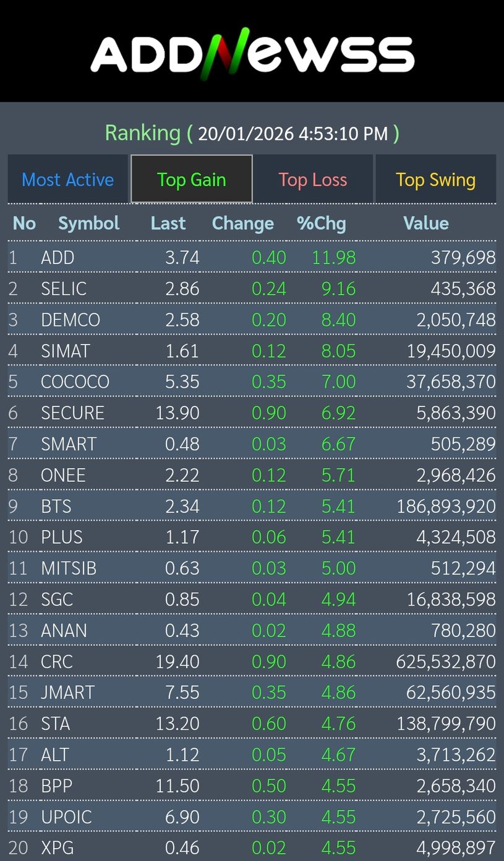Open the COCOCO symbol
The width and height of the screenshot is (504, 861).
[x=75, y=382]
